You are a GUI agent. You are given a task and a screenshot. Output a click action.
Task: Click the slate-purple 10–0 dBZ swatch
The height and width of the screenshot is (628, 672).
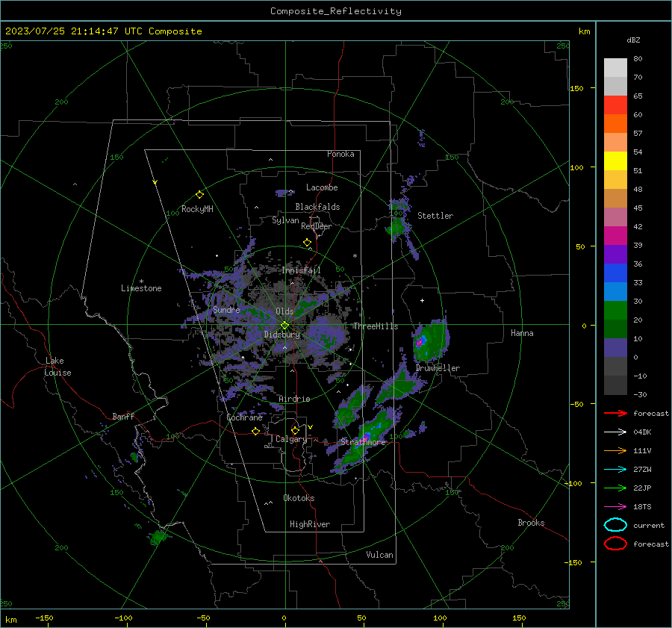point(615,348)
